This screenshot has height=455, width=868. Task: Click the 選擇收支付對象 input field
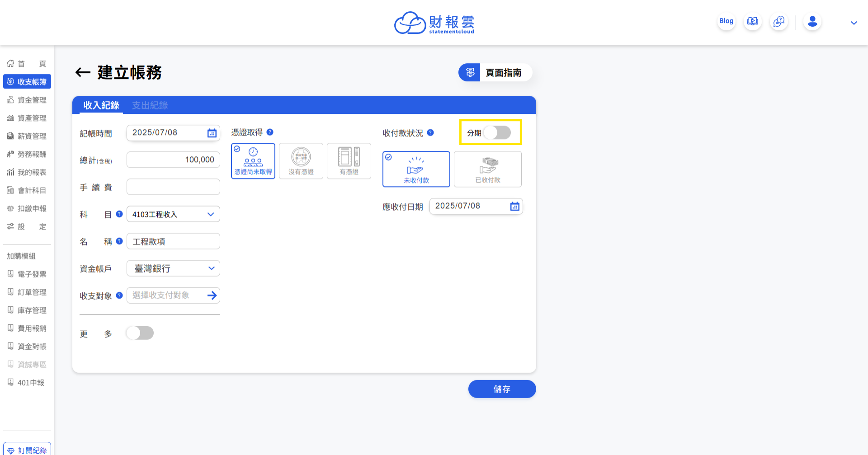pos(173,296)
